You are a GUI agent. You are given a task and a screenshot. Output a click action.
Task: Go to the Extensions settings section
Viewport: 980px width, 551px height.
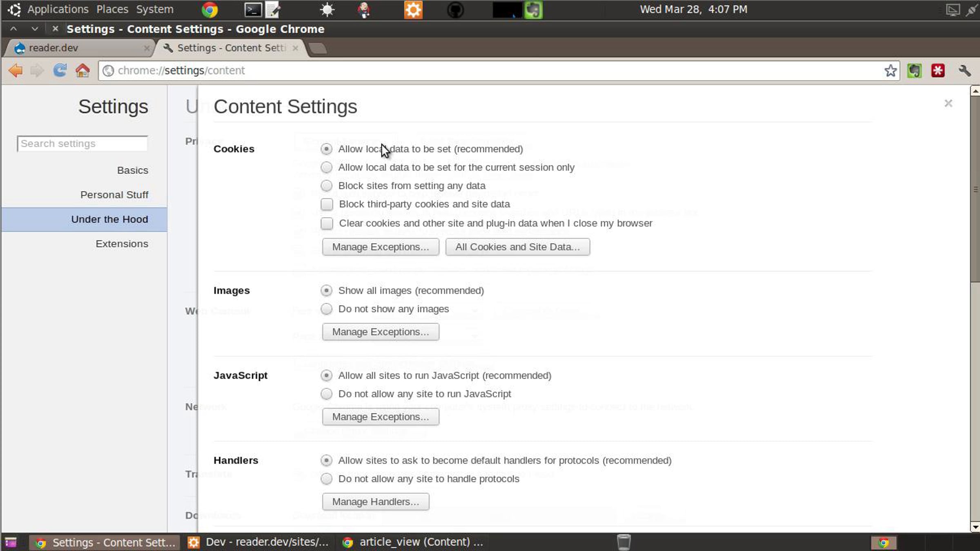122,244
